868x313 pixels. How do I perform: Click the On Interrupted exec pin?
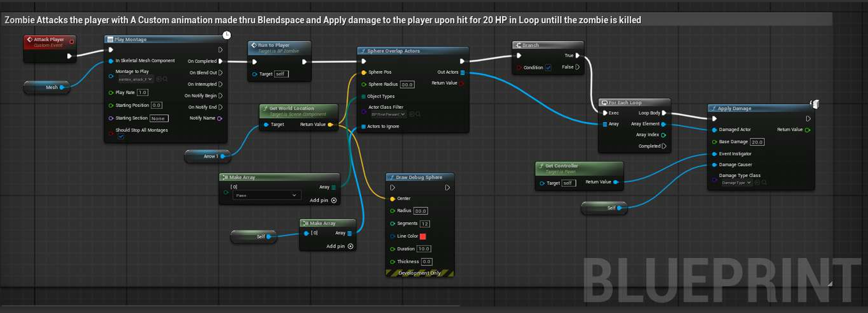click(221, 84)
